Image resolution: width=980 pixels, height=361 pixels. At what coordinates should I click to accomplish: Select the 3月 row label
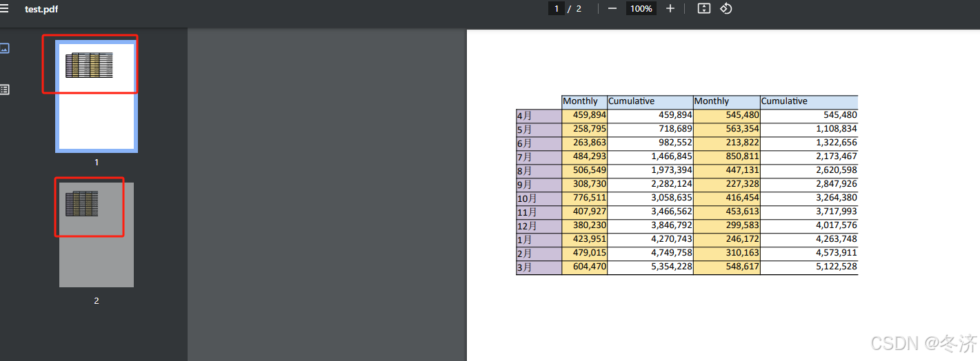point(524,267)
